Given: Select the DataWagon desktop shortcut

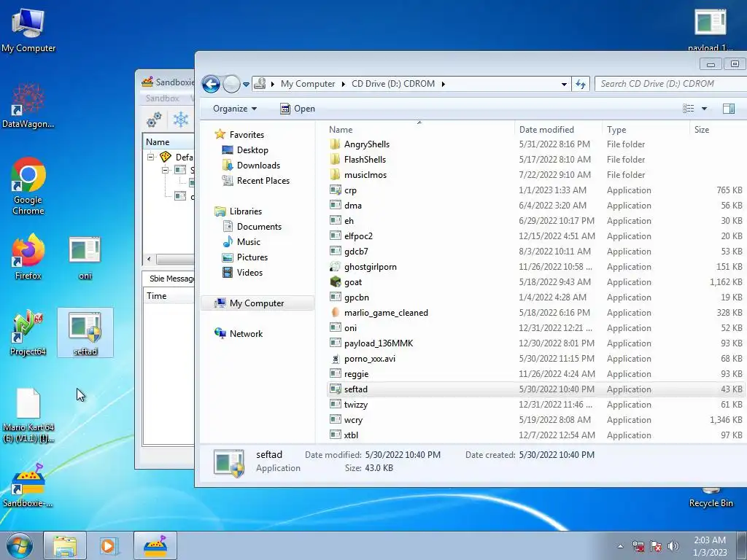Looking at the screenshot, I should tap(28, 106).
